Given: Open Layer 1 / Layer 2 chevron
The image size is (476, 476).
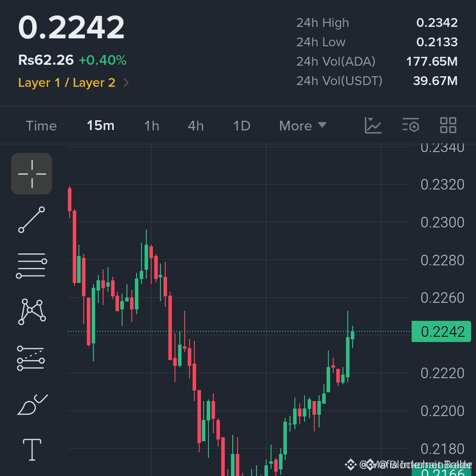Looking at the screenshot, I should (126, 82).
